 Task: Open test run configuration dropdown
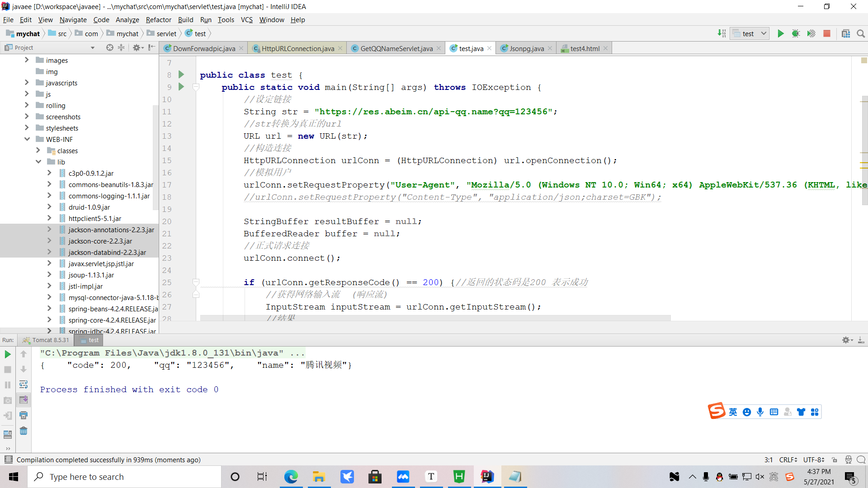(750, 33)
